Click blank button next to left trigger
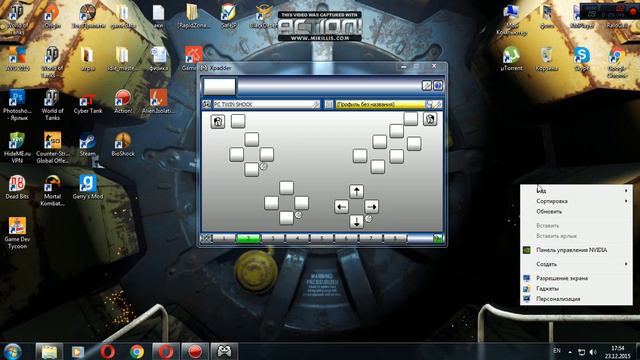 point(238,121)
